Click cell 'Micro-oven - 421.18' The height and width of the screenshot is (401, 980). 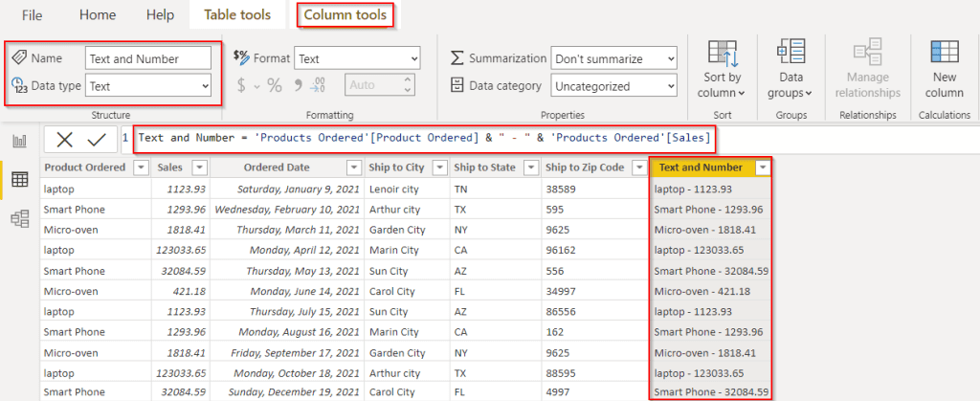click(711, 291)
